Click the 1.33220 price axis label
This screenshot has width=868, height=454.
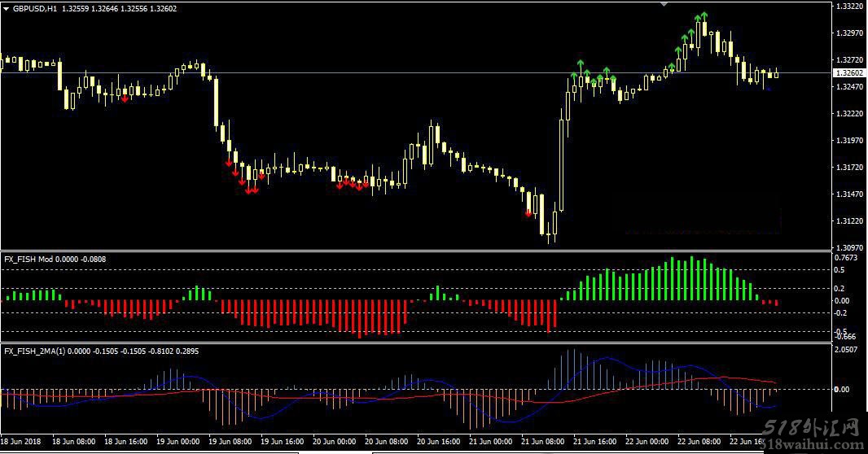pos(849,7)
